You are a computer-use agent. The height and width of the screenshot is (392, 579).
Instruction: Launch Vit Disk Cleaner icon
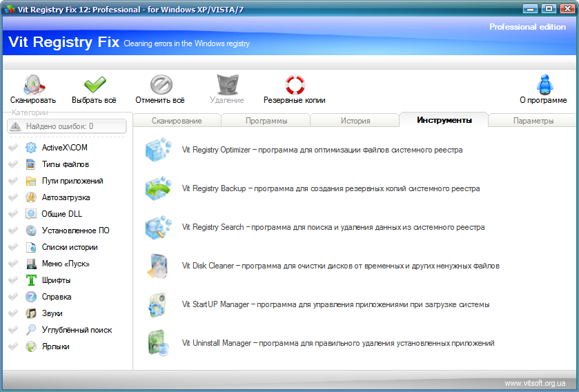158,266
